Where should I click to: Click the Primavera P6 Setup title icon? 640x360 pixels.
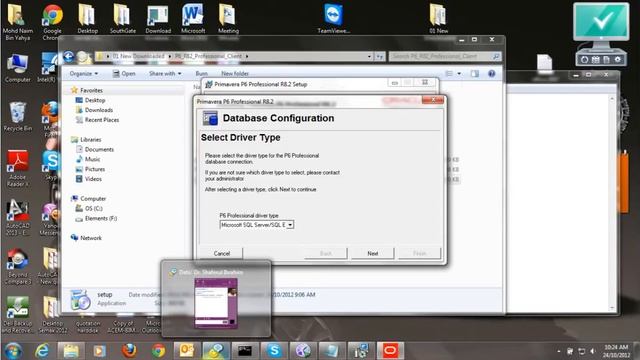(x=209, y=84)
